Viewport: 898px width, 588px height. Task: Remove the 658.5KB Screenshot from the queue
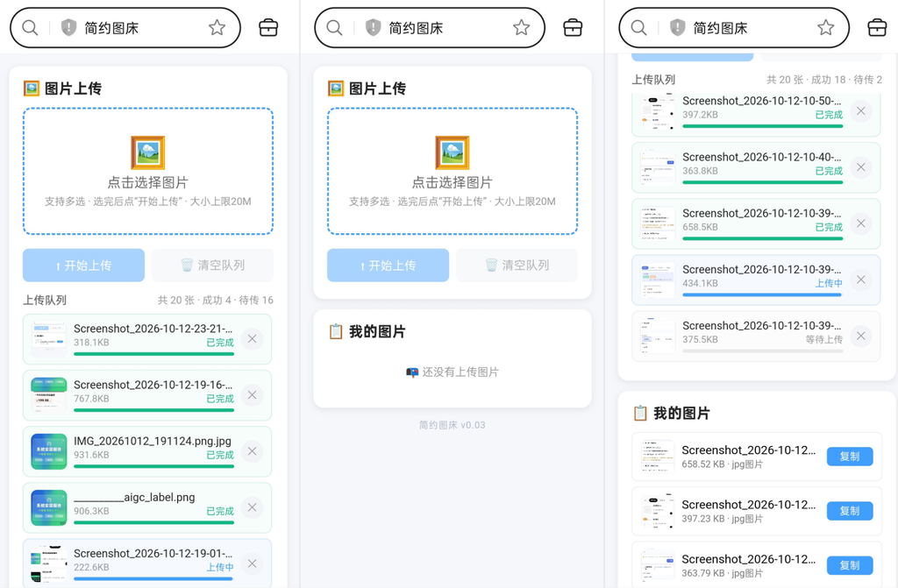[x=861, y=223]
